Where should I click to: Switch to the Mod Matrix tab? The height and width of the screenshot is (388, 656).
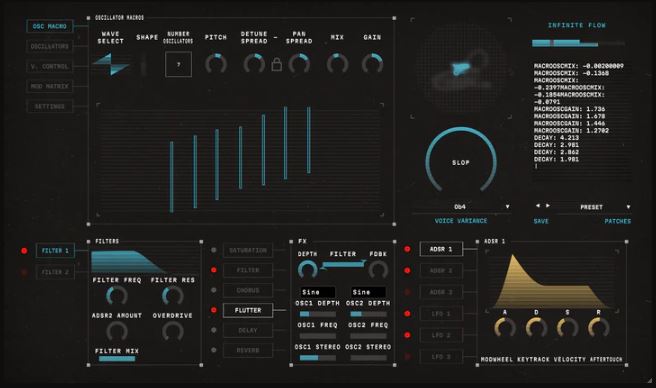(x=50, y=86)
